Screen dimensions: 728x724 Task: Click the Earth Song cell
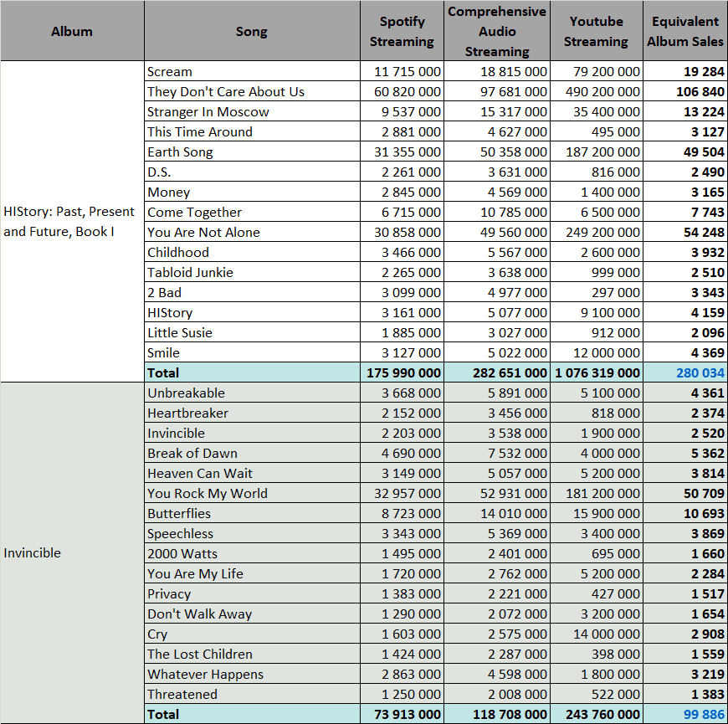pyautogui.click(x=252, y=151)
